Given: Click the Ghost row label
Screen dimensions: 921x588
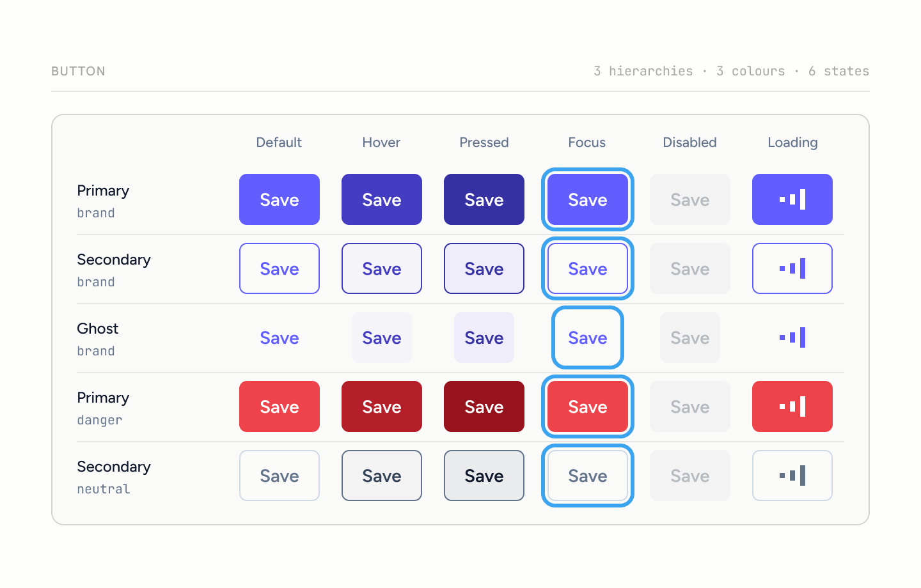Looking at the screenshot, I should coord(98,329).
